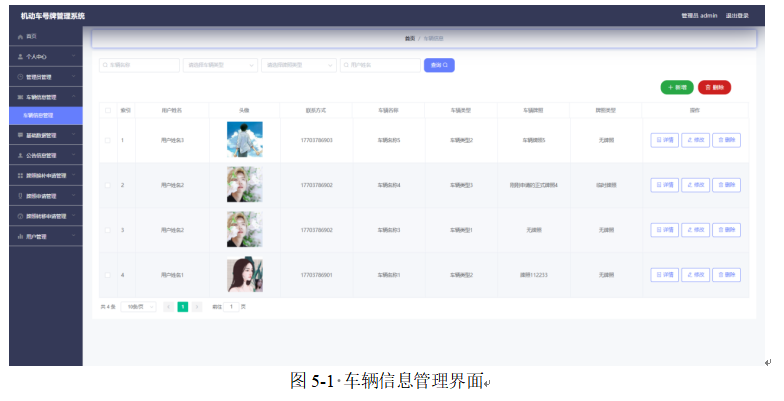This screenshot has width=784, height=401.
Task: Click 删除 for row 1 (用户姓名3)
Action: [x=726, y=140]
